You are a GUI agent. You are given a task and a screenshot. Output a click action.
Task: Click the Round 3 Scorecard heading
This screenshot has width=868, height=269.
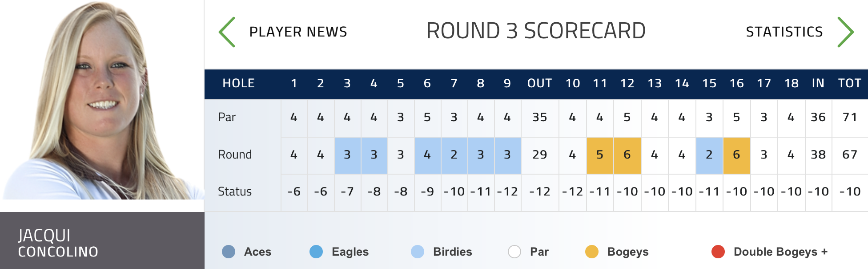(536, 31)
